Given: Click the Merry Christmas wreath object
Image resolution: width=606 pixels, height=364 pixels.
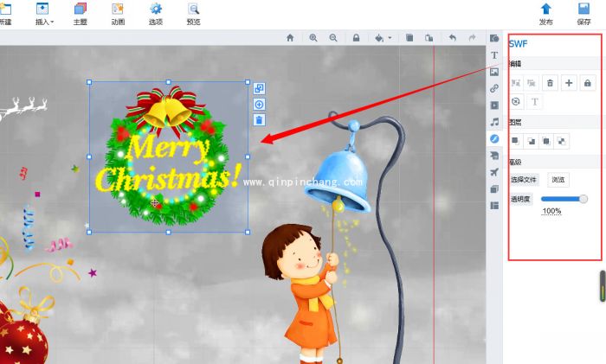Looking at the screenshot, I should point(167,156).
